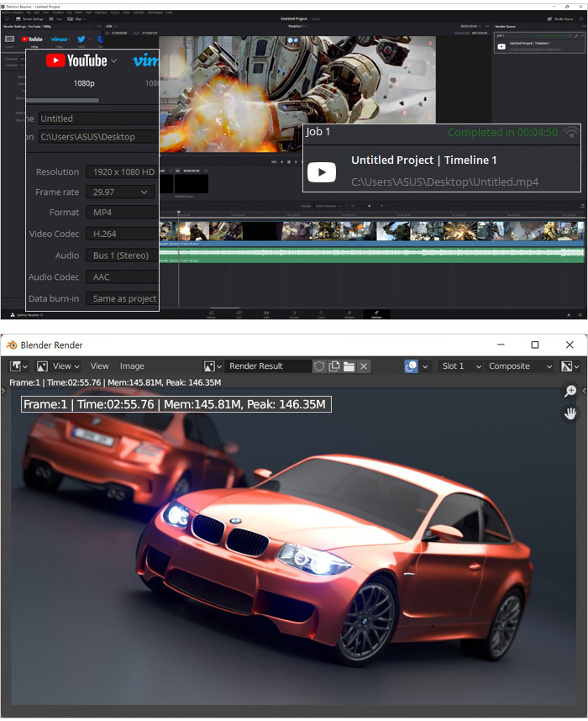The width and height of the screenshot is (588, 721).
Task: Toggle the Blender gizmo display icon
Action: click(411, 366)
